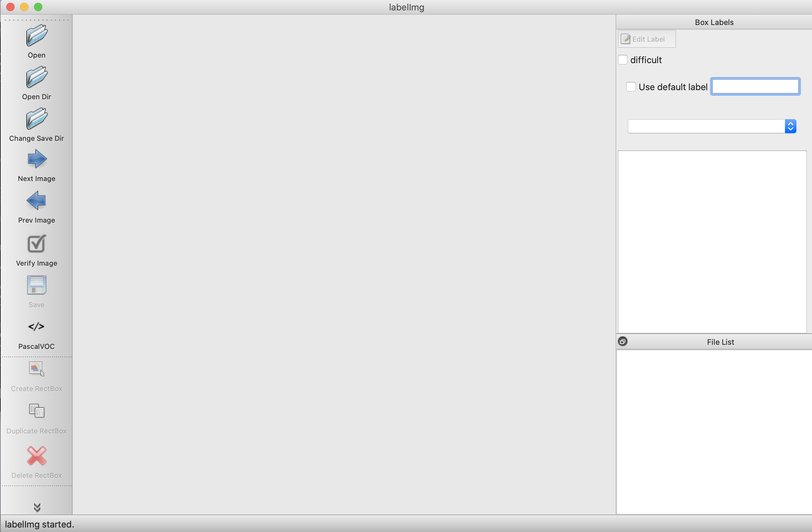Click the green macOS fullscreen button
The width and height of the screenshot is (812, 532).
coord(38,7)
